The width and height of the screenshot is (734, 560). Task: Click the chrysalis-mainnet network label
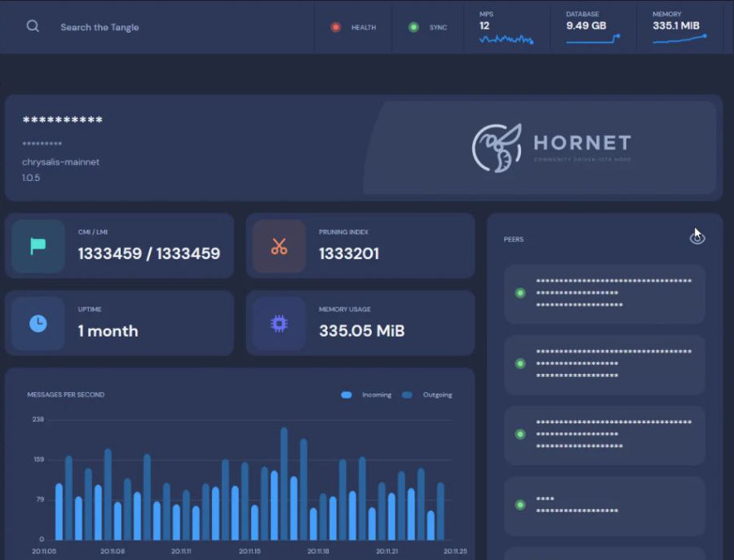coord(60,162)
